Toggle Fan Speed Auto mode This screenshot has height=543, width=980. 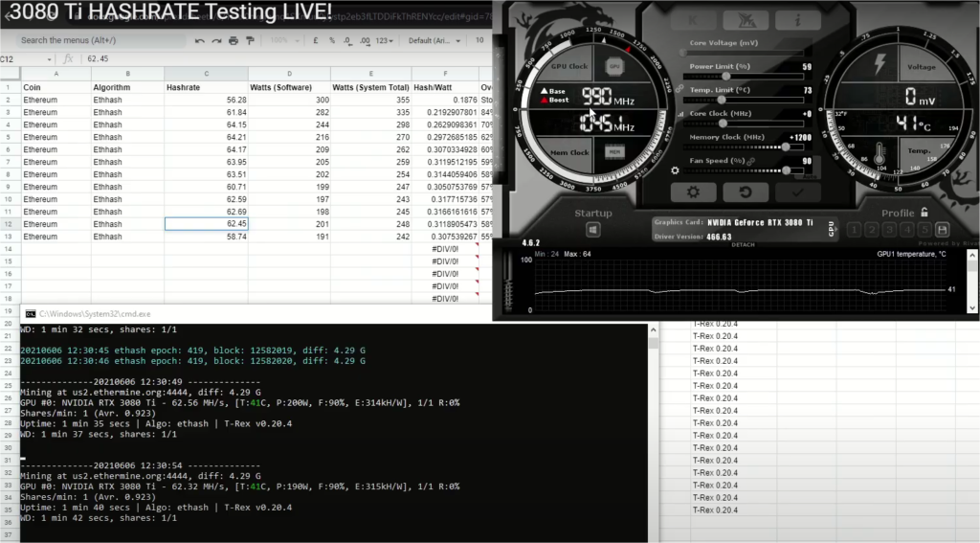tap(810, 176)
